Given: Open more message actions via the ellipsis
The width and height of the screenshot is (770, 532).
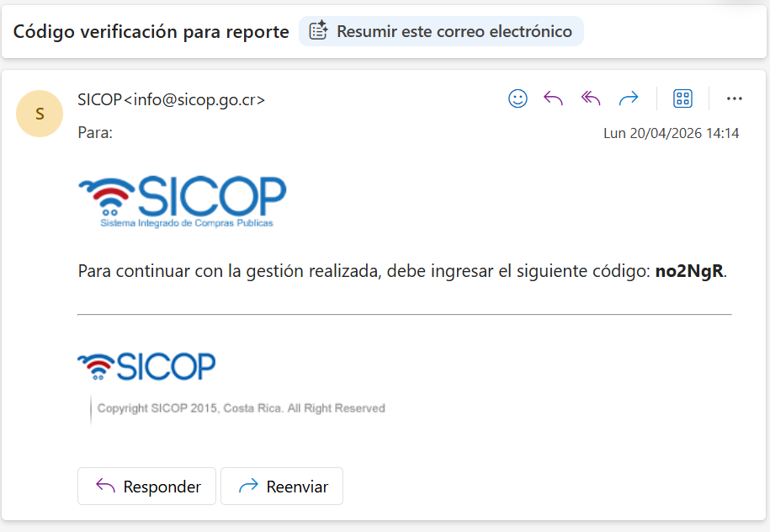Looking at the screenshot, I should [x=734, y=98].
